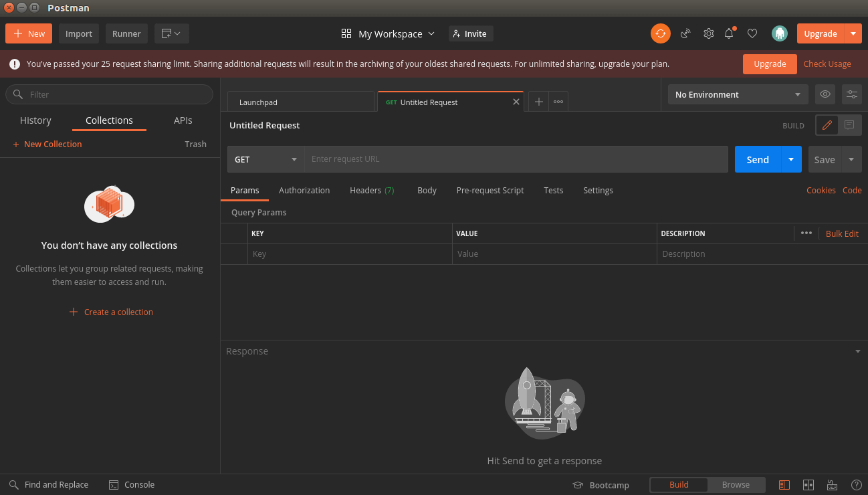Image resolution: width=868 pixels, height=495 pixels.
Task: Switch to Collections tab
Action: tap(109, 120)
